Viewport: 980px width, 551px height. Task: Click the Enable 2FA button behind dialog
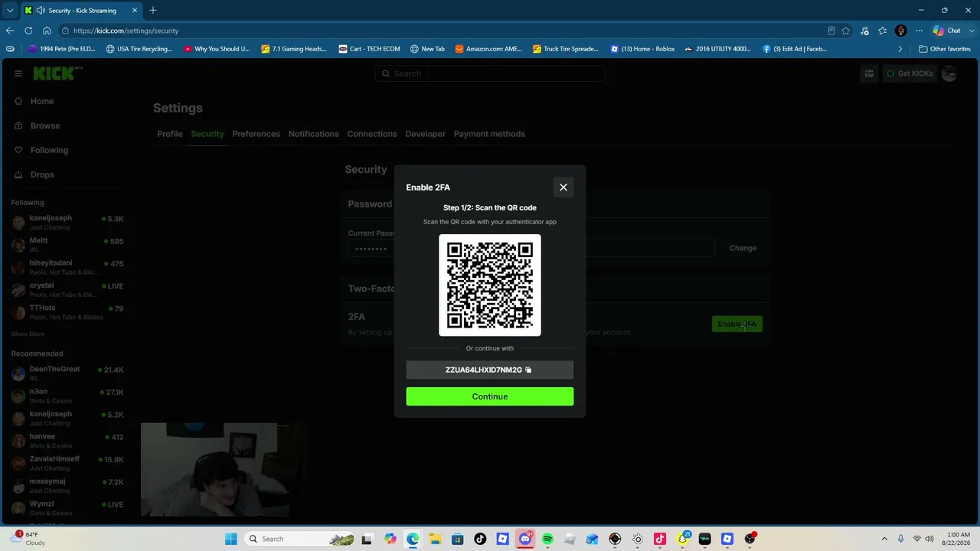[x=737, y=324]
